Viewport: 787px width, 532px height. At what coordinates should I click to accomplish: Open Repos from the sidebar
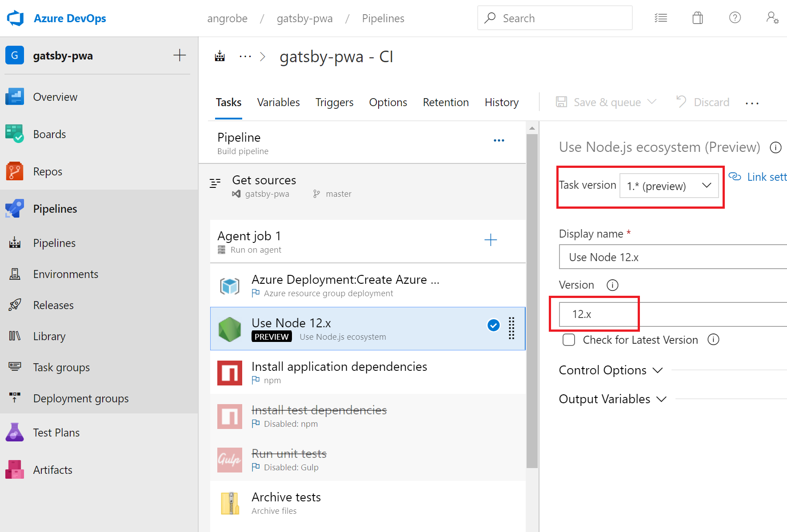15,171
